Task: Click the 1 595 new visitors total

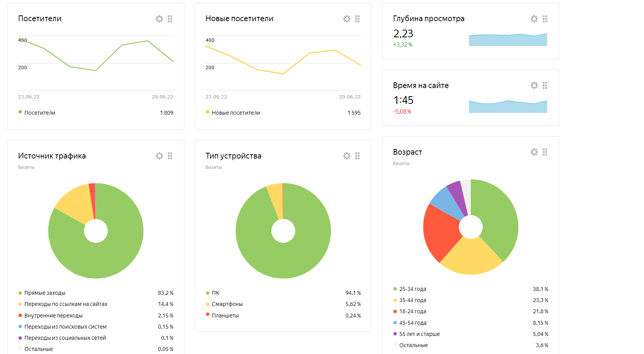Action: [354, 113]
